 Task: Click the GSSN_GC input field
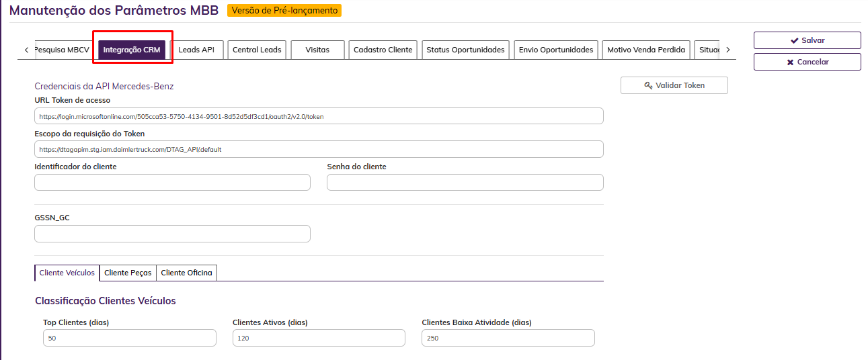(172, 234)
